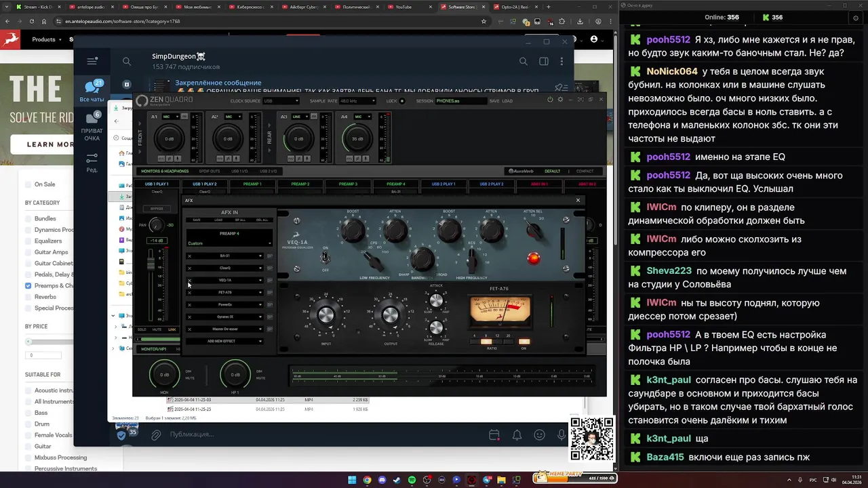Click the AuraVerb button
The image size is (868, 488).
521,171
